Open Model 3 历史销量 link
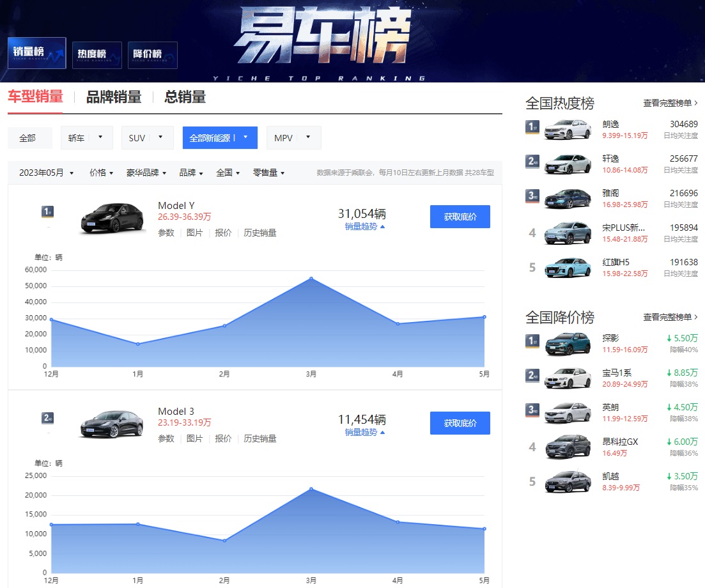 260,438
